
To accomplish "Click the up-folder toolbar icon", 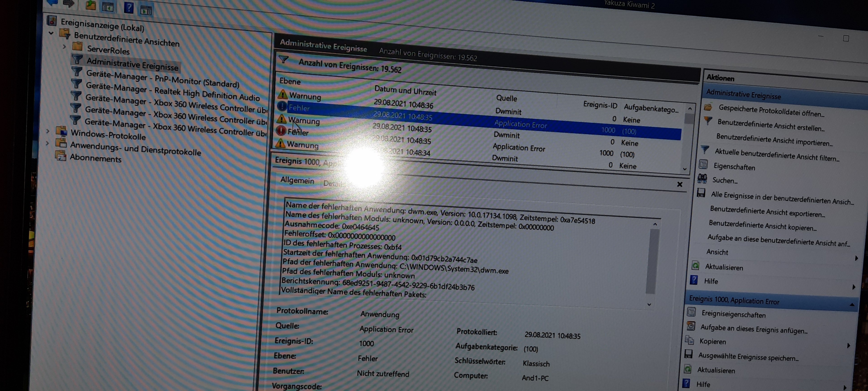I will [x=90, y=5].
